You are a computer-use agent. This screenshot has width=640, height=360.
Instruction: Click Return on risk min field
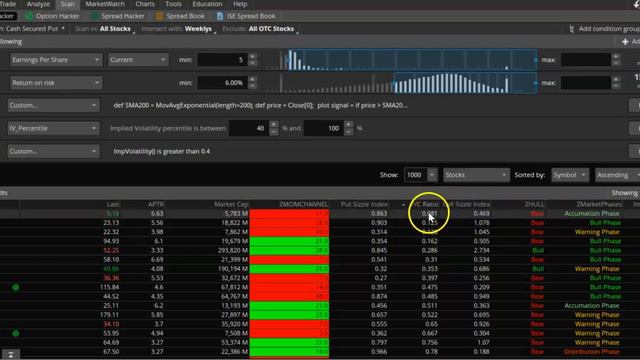tap(222, 83)
